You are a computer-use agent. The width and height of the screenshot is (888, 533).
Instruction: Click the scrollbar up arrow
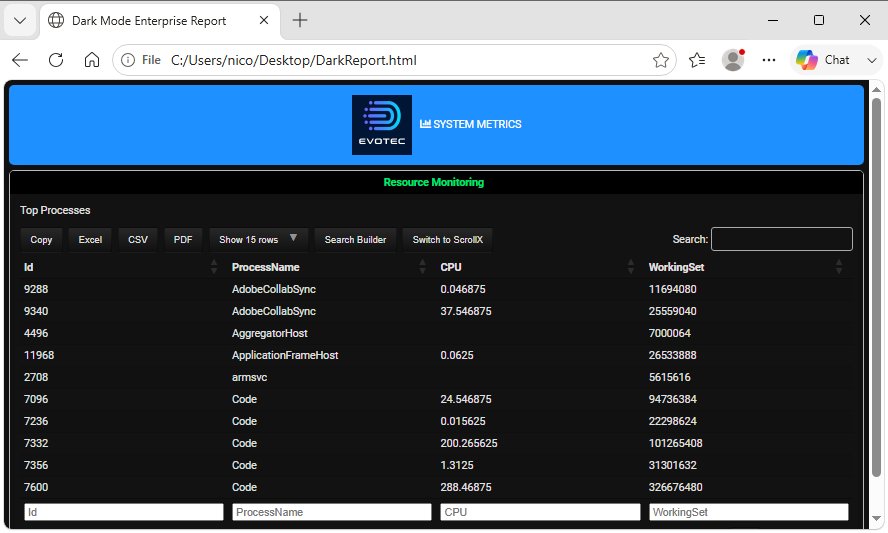click(x=876, y=89)
